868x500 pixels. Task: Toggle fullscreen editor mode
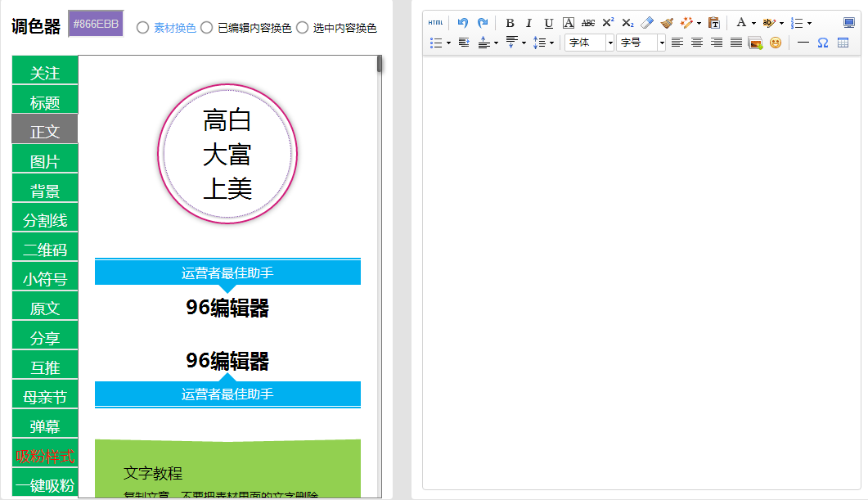[x=848, y=23]
